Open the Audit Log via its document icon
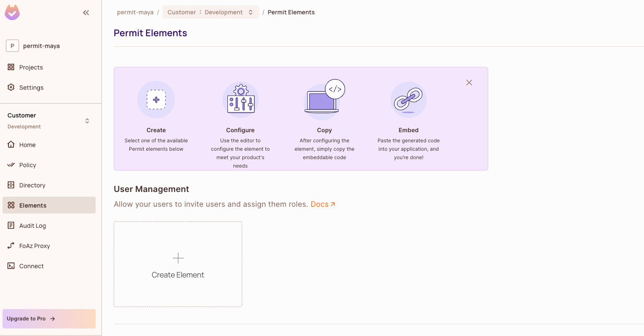 11,225
